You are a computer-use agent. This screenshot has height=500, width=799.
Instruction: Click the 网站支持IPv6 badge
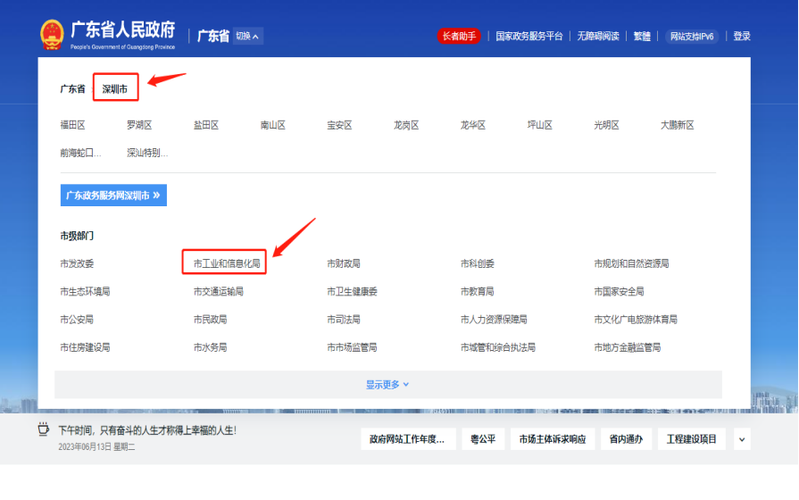click(692, 36)
